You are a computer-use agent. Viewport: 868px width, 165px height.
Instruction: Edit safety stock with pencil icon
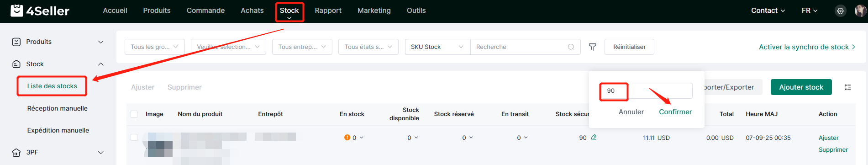click(594, 137)
